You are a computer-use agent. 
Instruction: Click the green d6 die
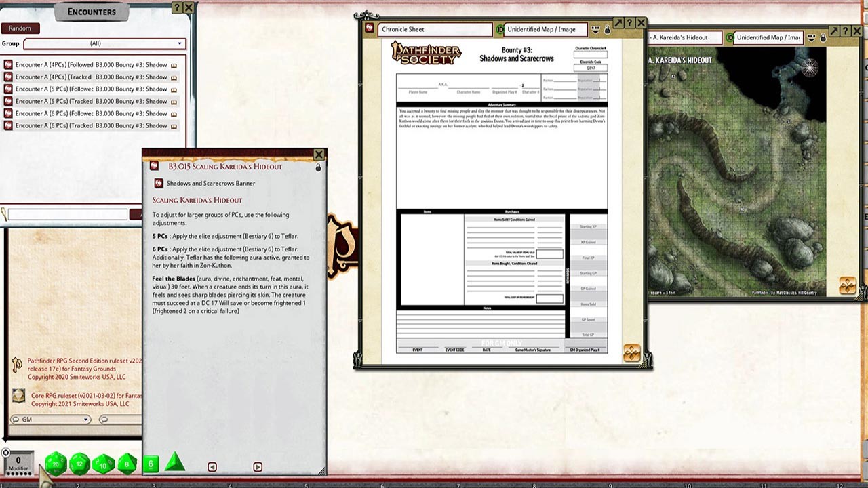(151, 464)
